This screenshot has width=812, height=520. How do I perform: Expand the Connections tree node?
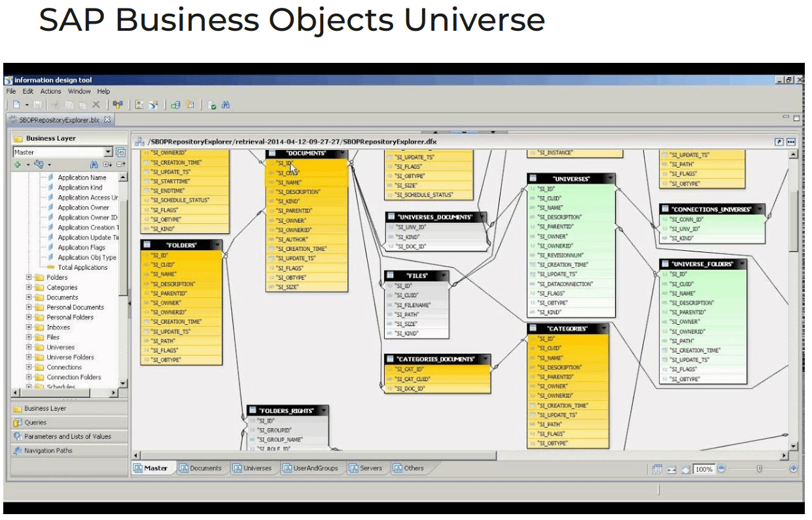click(x=29, y=367)
